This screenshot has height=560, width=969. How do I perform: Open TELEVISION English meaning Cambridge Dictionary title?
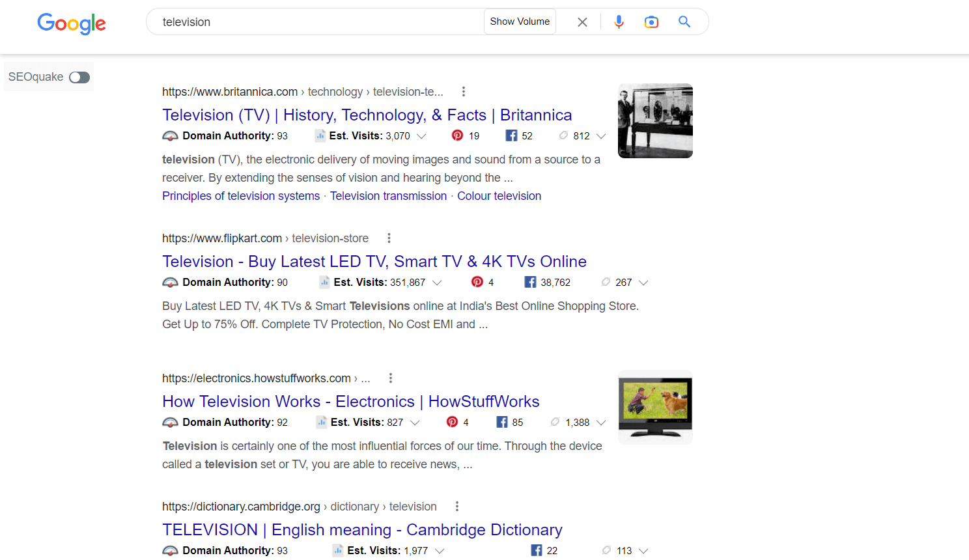click(x=362, y=530)
